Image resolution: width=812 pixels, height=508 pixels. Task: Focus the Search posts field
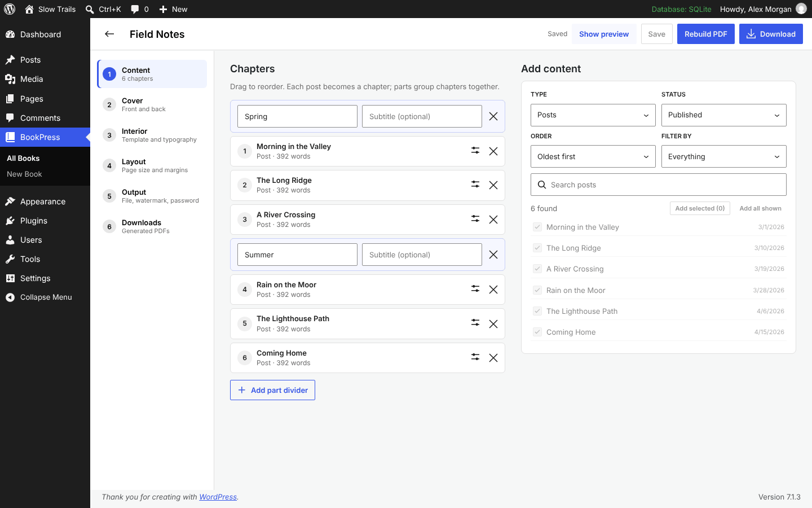659,185
